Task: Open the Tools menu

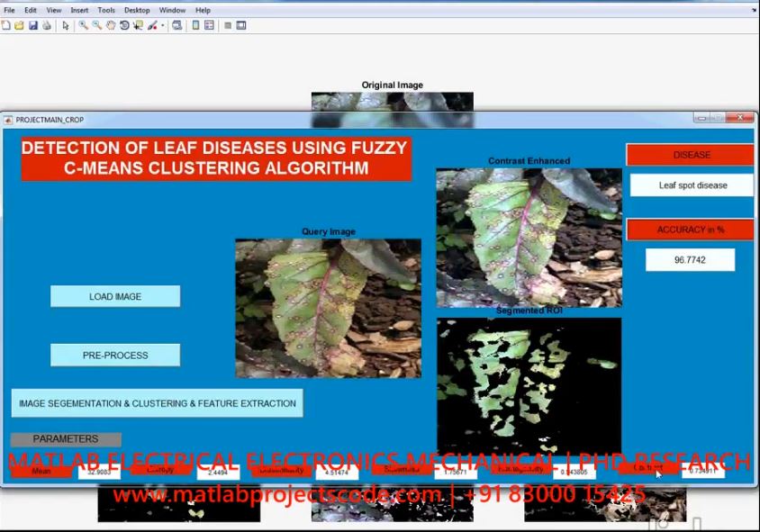Action: 106,10
